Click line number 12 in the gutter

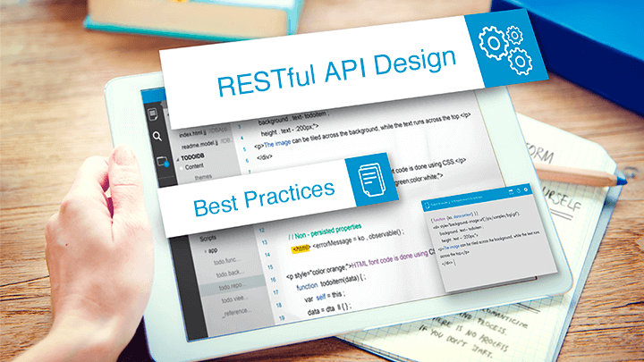(261, 231)
